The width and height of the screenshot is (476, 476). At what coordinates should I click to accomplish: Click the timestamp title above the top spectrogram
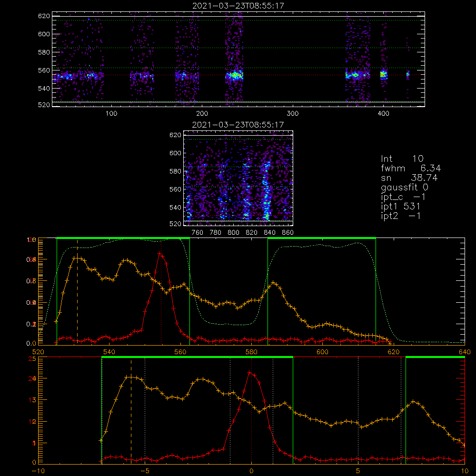pyautogui.click(x=238, y=5)
